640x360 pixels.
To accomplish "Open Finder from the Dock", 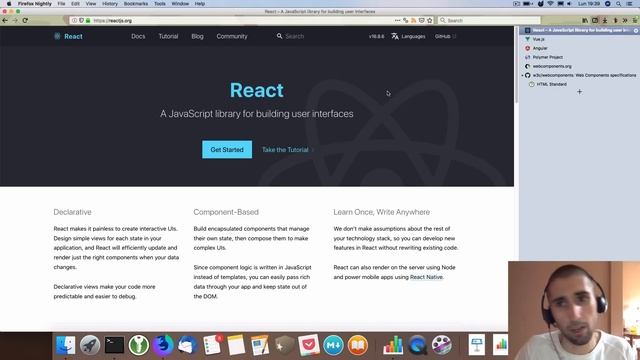I will 65,345.
